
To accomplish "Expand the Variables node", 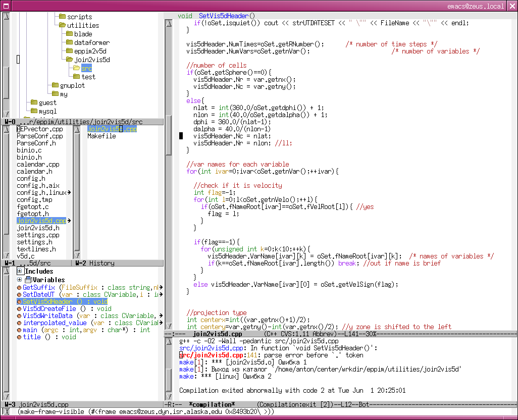I will pos(20,280).
